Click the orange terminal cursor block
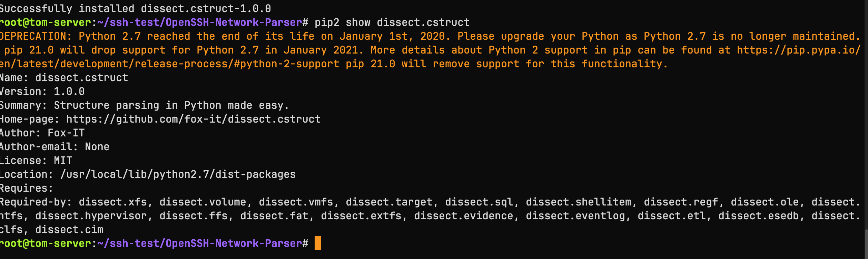This screenshot has width=868, height=259. click(317, 243)
